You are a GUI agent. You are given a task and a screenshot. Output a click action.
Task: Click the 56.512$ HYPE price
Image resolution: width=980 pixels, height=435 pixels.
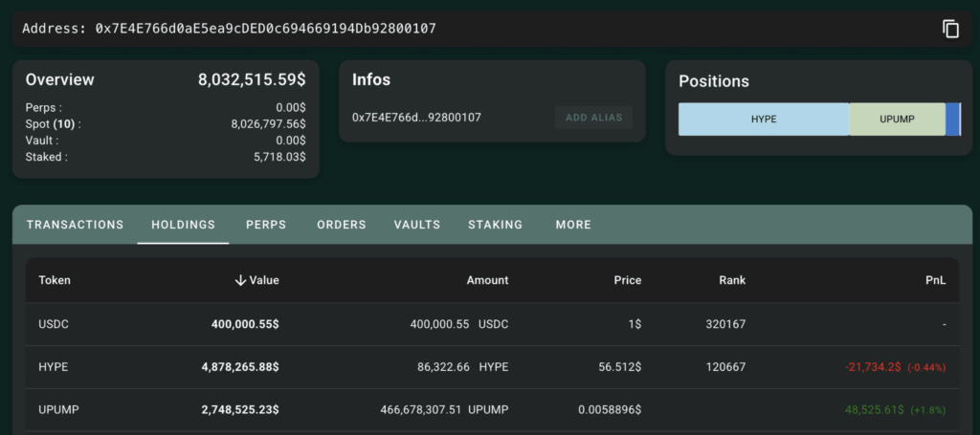click(x=620, y=367)
